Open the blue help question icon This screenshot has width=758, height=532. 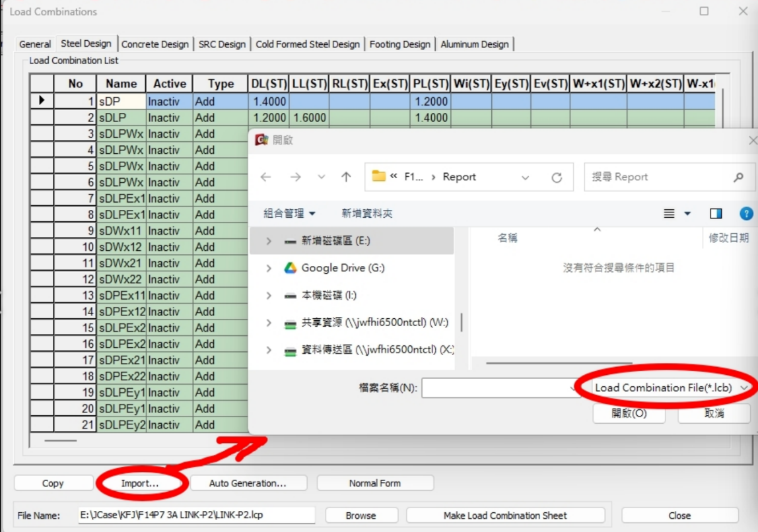pyautogui.click(x=746, y=213)
